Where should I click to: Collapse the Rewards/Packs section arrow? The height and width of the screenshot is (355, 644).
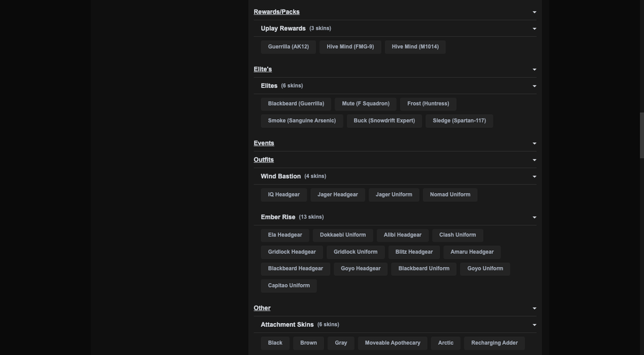tap(534, 13)
